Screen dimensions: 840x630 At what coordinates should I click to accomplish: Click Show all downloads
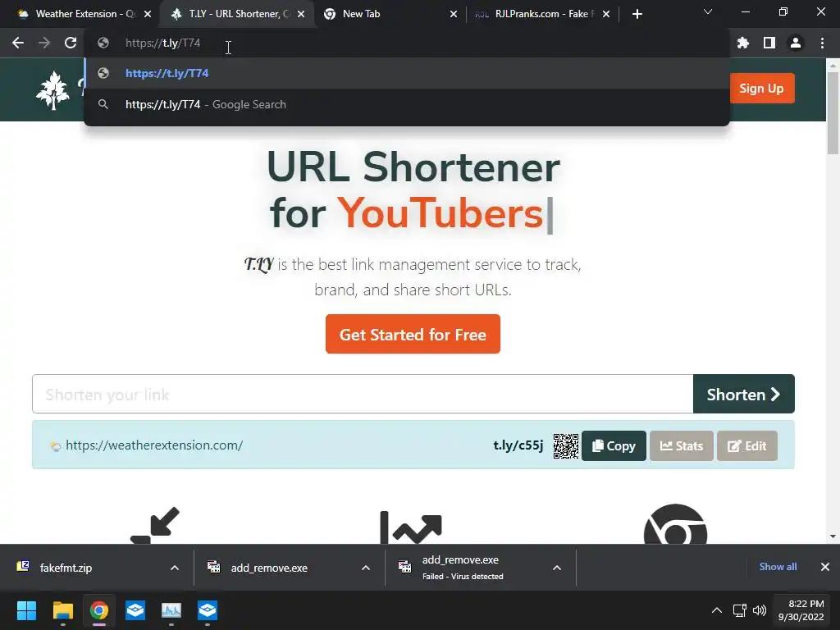click(x=778, y=567)
